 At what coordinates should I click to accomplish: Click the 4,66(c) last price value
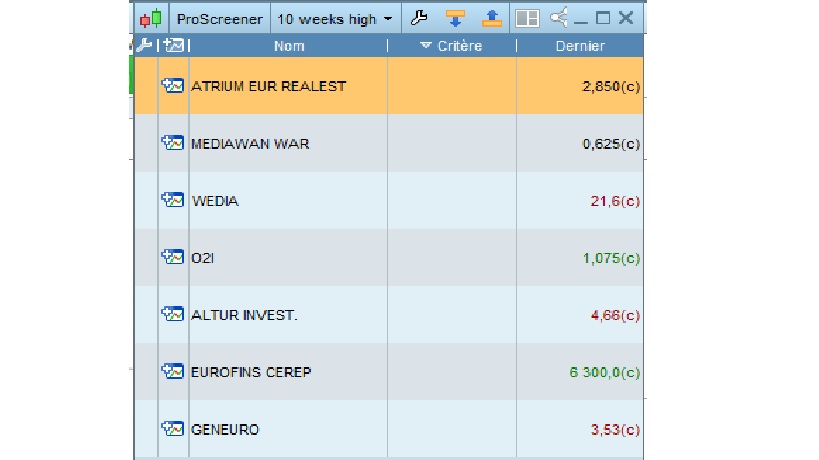[x=615, y=315]
